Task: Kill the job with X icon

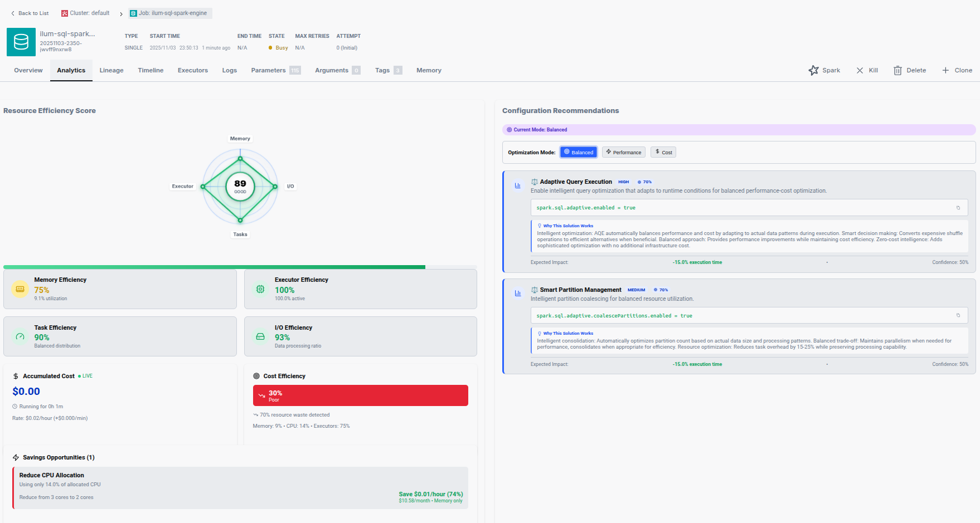Action: pos(860,70)
